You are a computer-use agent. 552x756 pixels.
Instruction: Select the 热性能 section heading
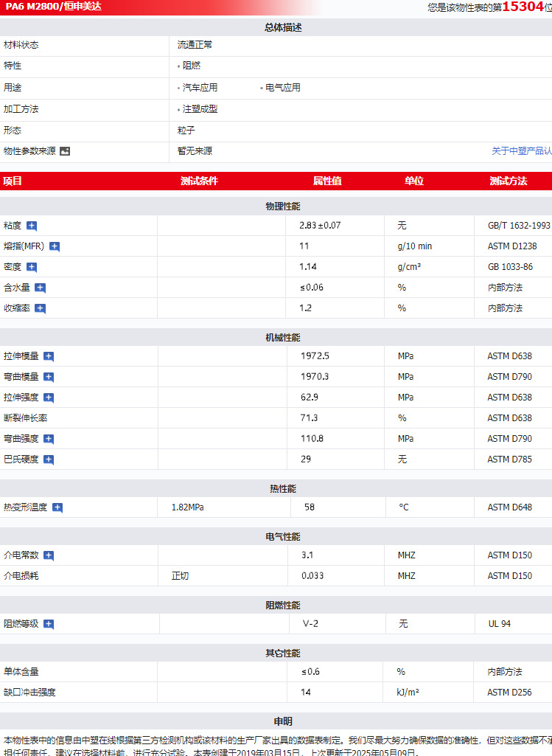point(283,489)
